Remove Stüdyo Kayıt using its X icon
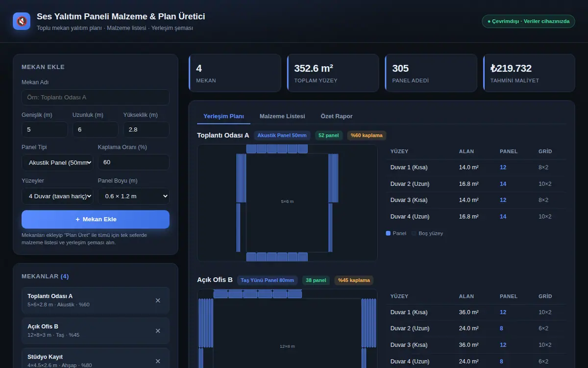 point(158,361)
